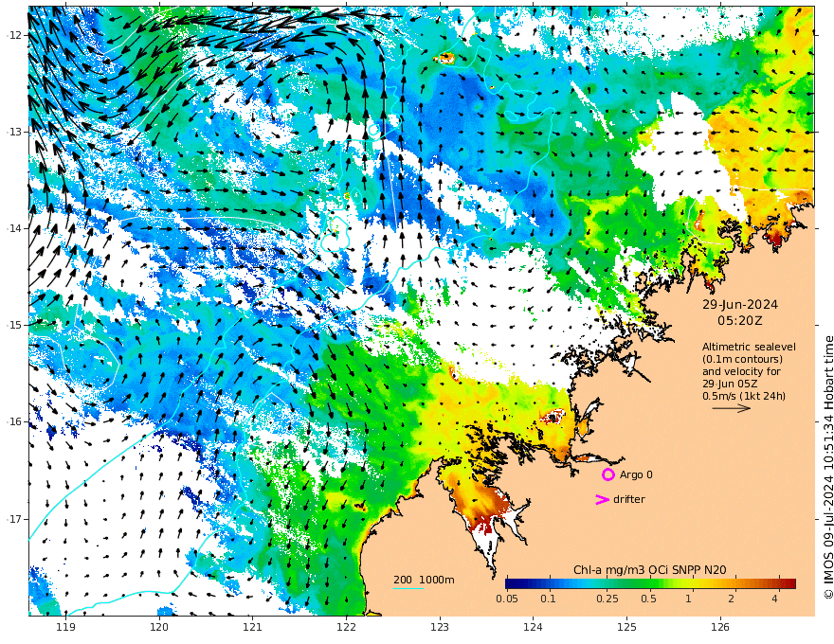Click longitude axis label 119
834x644 pixels.
click(x=66, y=628)
